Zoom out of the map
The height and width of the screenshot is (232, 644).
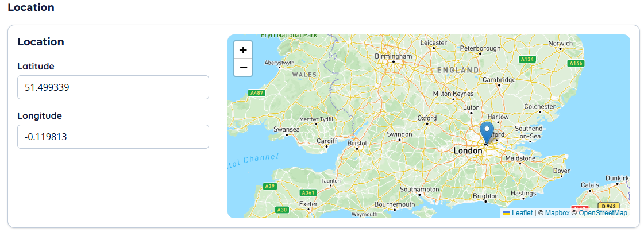243,67
